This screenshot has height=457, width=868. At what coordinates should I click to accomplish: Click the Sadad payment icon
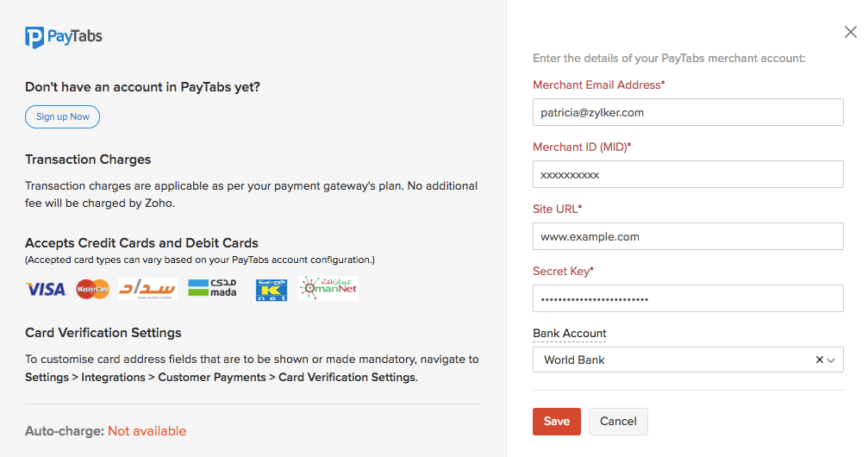click(147, 289)
